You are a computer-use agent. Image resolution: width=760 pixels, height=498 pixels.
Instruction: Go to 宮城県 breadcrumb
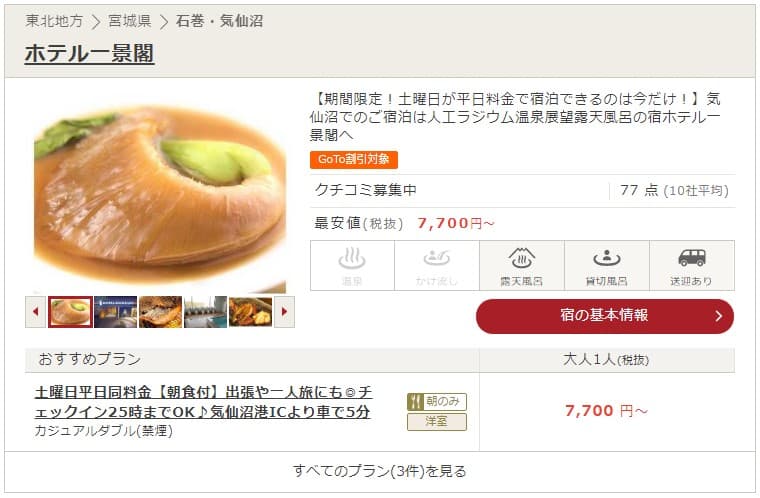click(x=129, y=21)
